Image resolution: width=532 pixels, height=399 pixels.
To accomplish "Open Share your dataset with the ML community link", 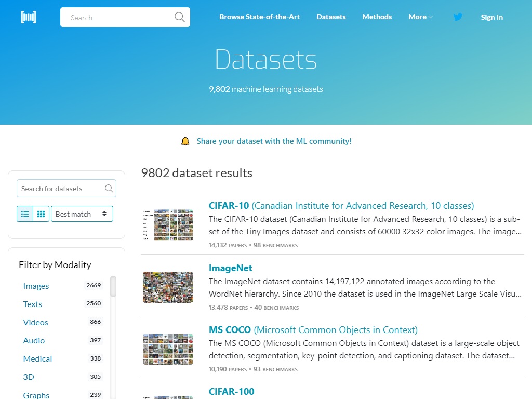I will tap(274, 141).
